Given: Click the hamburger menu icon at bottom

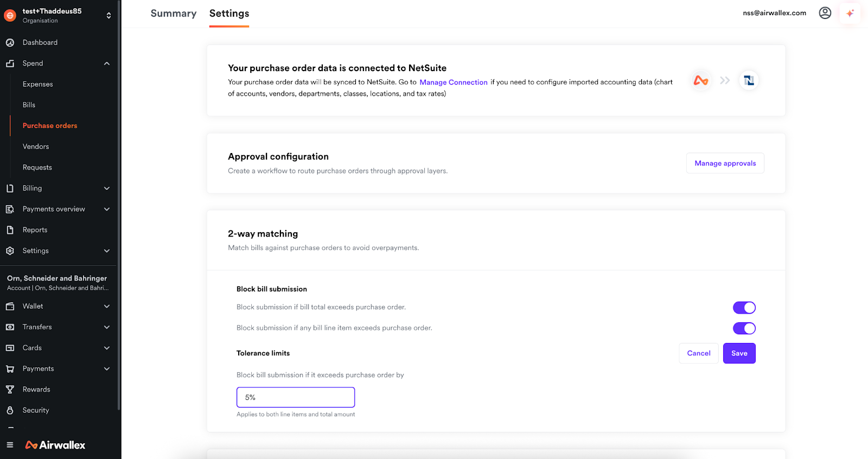Looking at the screenshot, I should [x=10, y=445].
